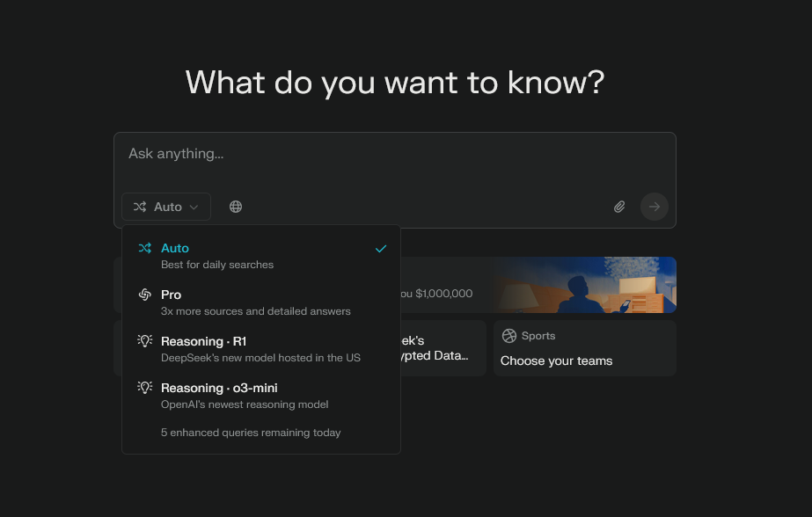The image size is (812, 517).
Task: Select Pro from the mode menu
Action: [x=255, y=302]
